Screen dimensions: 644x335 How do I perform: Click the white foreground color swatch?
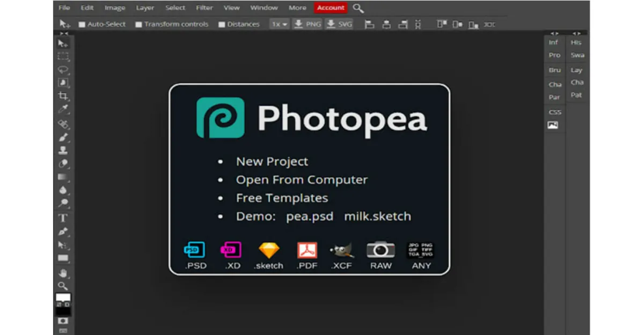click(x=63, y=298)
